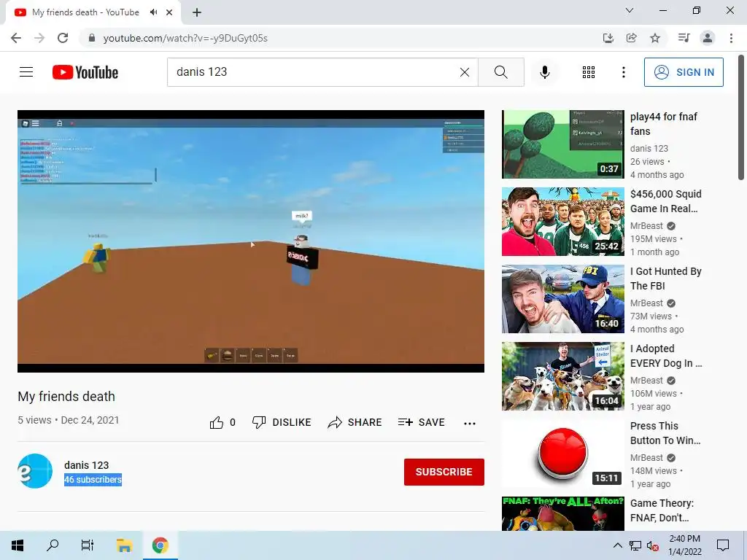Open I Got Hunted By FBI thumbnail
The image size is (747, 560).
pyautogui.click(x=562, y=298)
